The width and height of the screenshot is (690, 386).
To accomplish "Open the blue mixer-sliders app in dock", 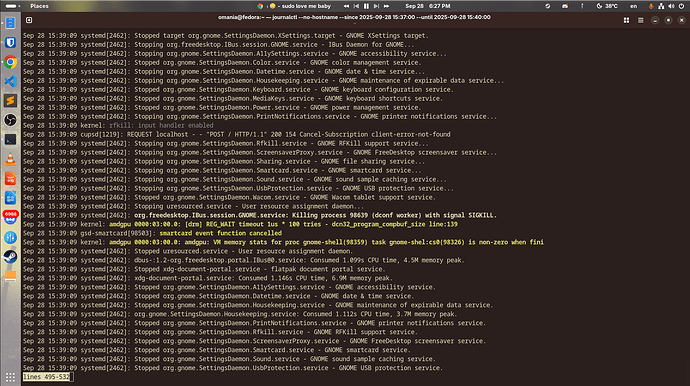I will [x=10, y=237].
